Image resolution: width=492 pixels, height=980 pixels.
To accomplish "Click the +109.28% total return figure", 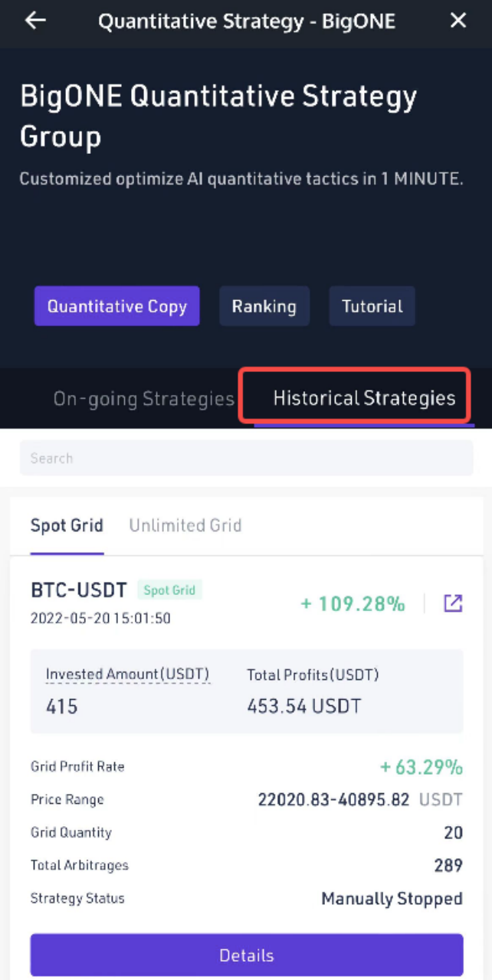I will [353, 604].
